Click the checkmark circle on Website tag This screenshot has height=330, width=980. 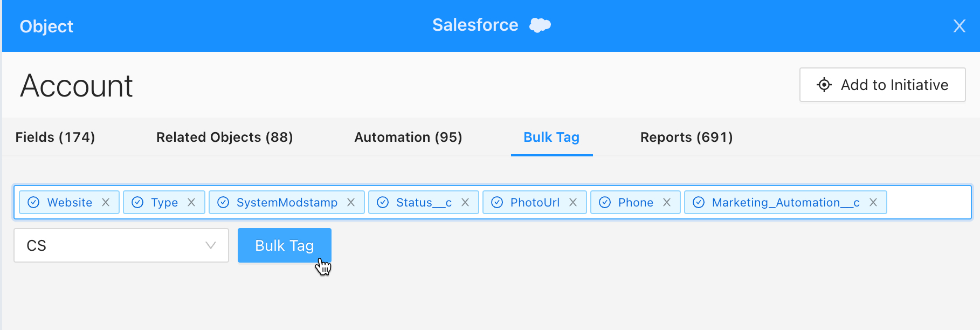pos(33,202)
